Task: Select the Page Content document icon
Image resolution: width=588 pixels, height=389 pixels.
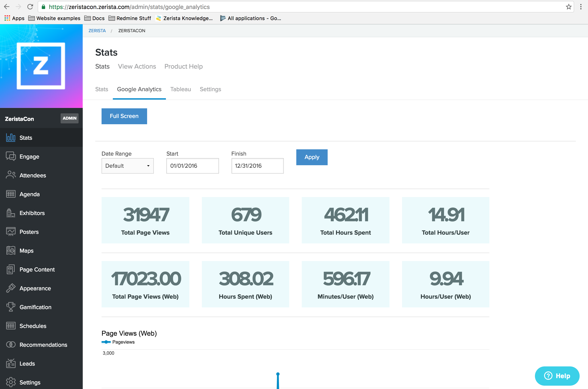Action: [x=11, y=269]
